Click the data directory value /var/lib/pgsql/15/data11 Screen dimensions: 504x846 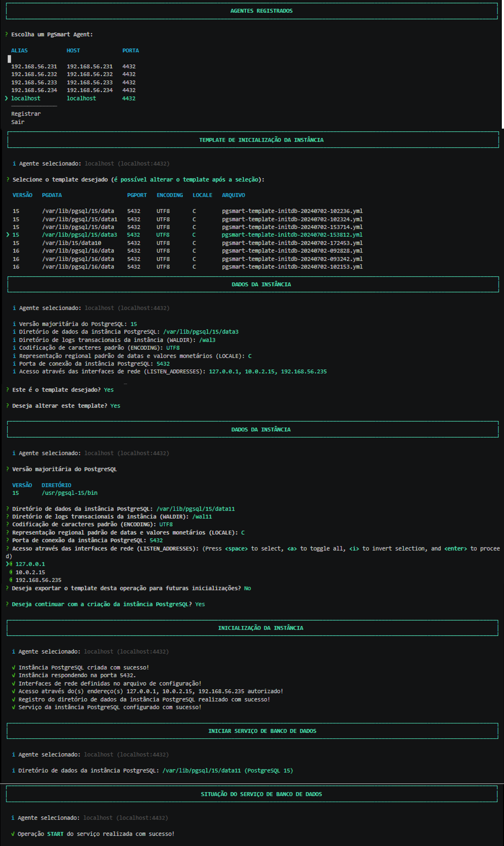pos(195,509)
